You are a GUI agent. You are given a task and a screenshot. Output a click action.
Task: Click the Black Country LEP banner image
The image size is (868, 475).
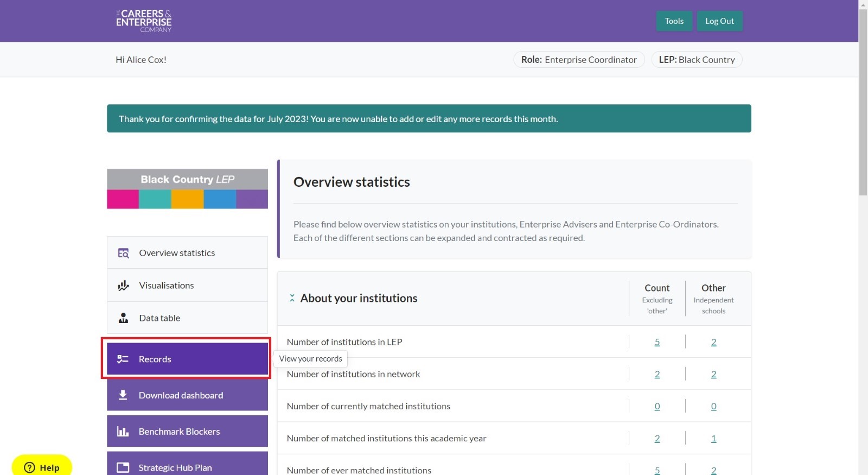(187, 189)
